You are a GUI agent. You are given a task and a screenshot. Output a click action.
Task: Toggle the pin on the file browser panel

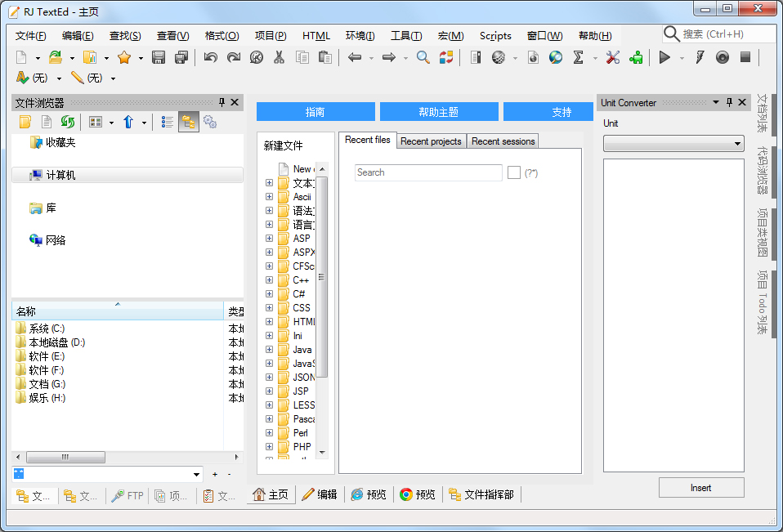click(x=221, y=102)
